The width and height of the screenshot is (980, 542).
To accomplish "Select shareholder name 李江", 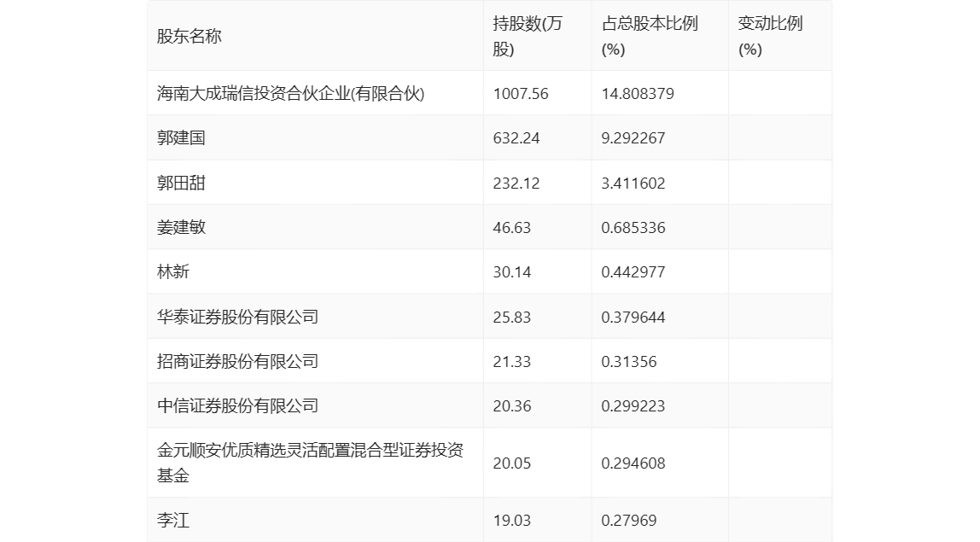I will click(x=173, y=520).
